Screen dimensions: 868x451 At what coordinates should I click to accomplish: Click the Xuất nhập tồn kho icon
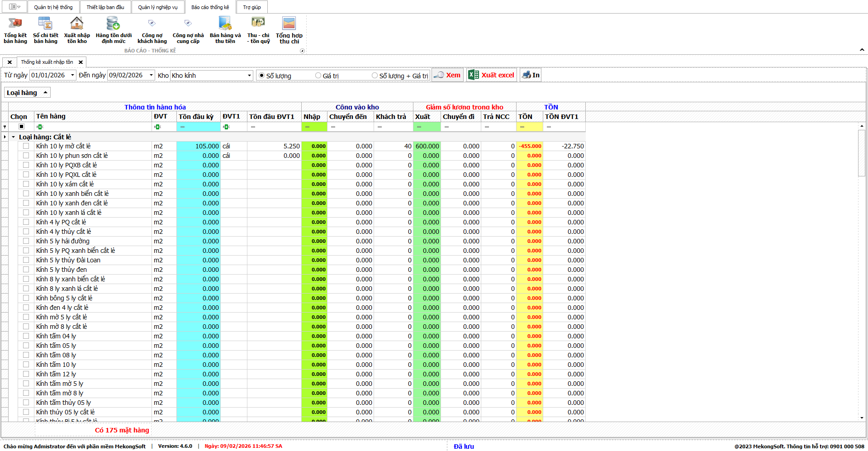77,24
